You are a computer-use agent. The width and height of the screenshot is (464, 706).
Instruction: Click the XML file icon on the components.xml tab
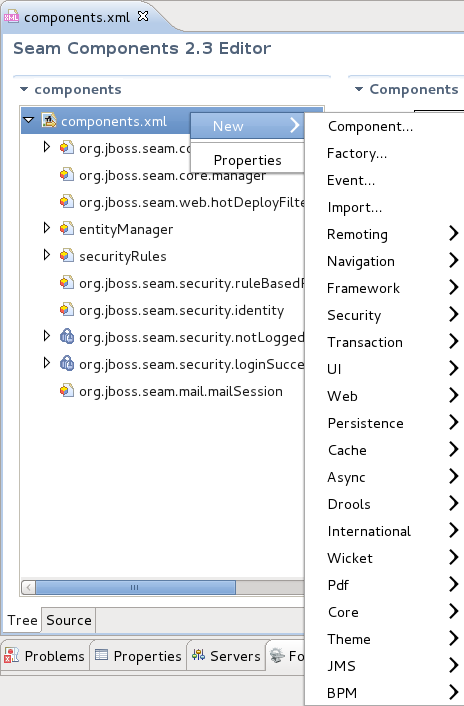click(11, 18)
